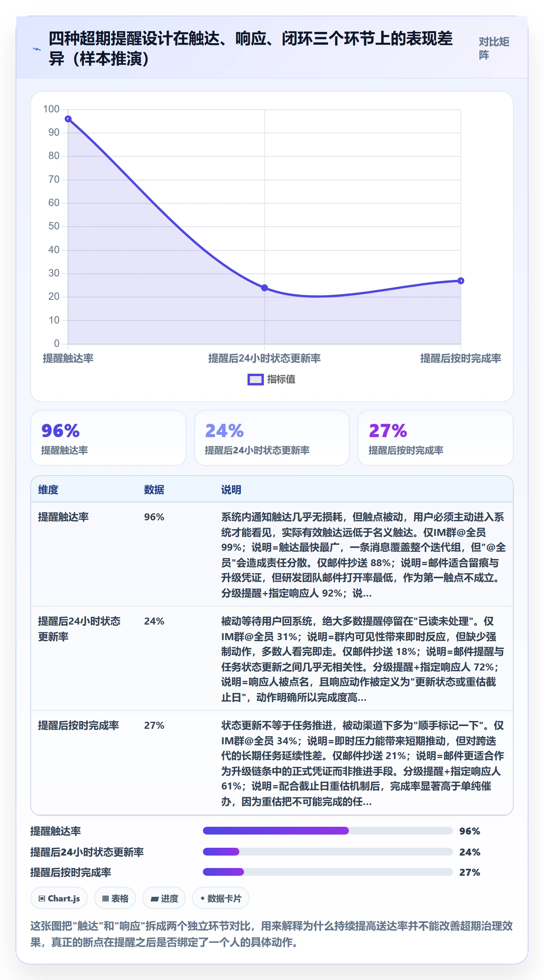This screenshot has height=980, width=544.
Task: Click the 提醒后按时完成率 x-axis label
Action: pos(460,358)
